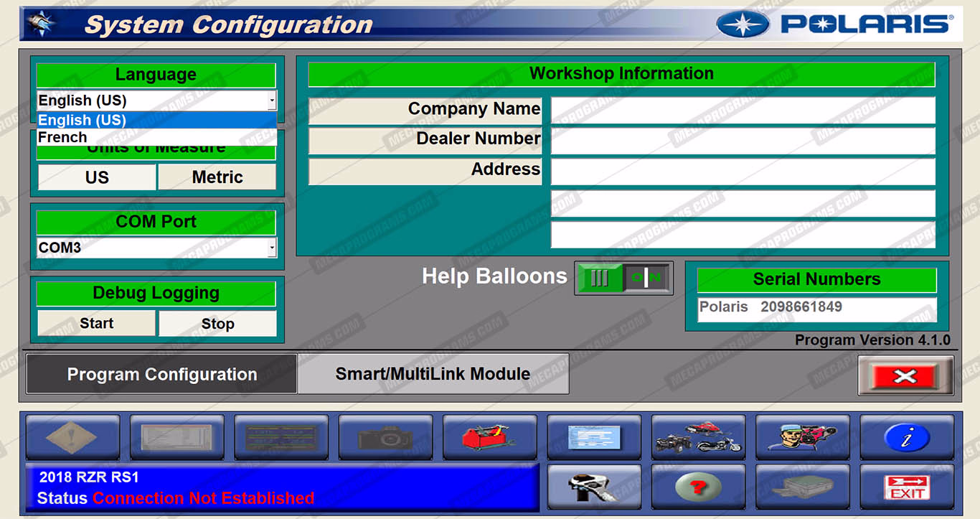Click the Polaris serial number field
The width and height of the screenshot is (980, 519).
point(816,309)
